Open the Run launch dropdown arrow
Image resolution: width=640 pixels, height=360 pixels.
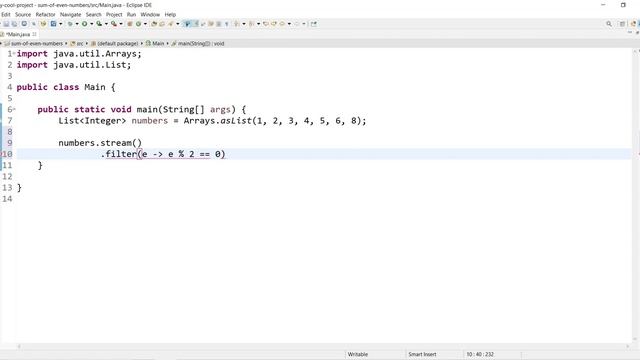point(91,24)
